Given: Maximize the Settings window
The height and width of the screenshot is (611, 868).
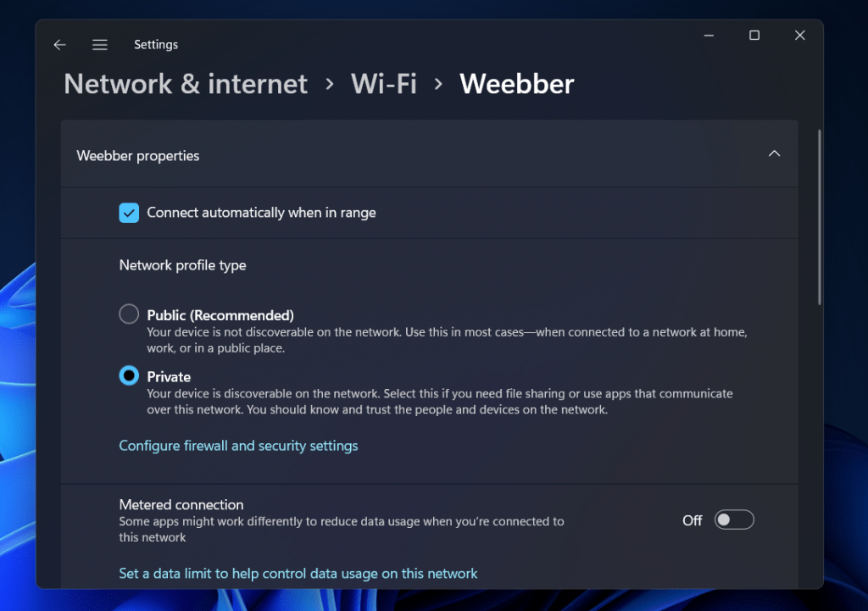Looking at the screenshot, I should [x=754, y=35].
